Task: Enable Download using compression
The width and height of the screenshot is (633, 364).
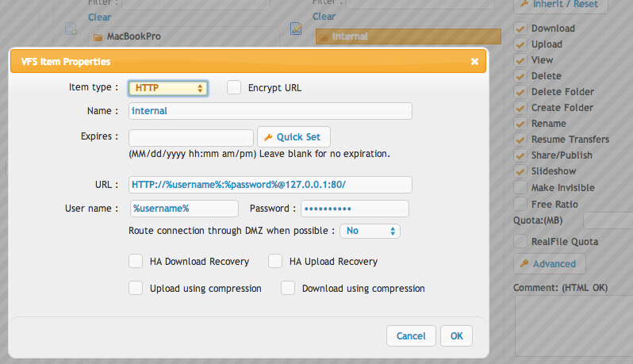Action: [288, 288]
